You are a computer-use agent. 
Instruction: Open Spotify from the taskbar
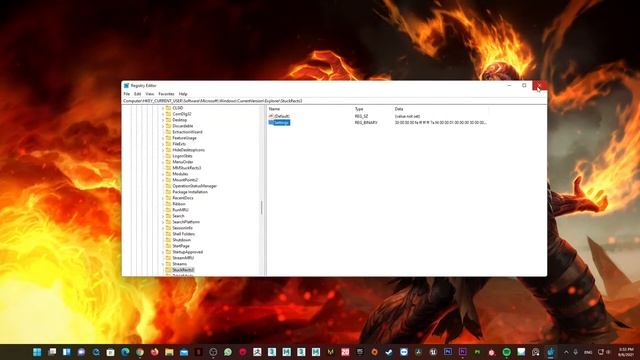tap(507, 352)
